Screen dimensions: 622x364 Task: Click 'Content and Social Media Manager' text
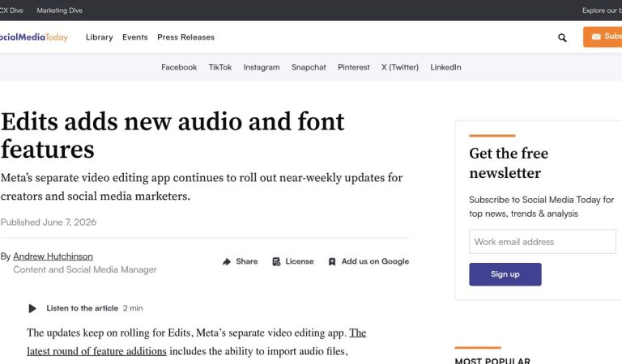(x=85, y=269)
